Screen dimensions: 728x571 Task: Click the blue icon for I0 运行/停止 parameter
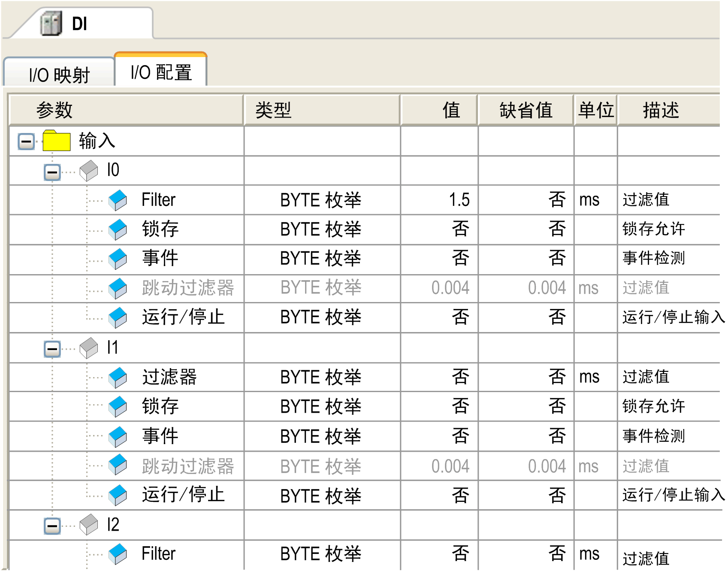coord(118,317)
